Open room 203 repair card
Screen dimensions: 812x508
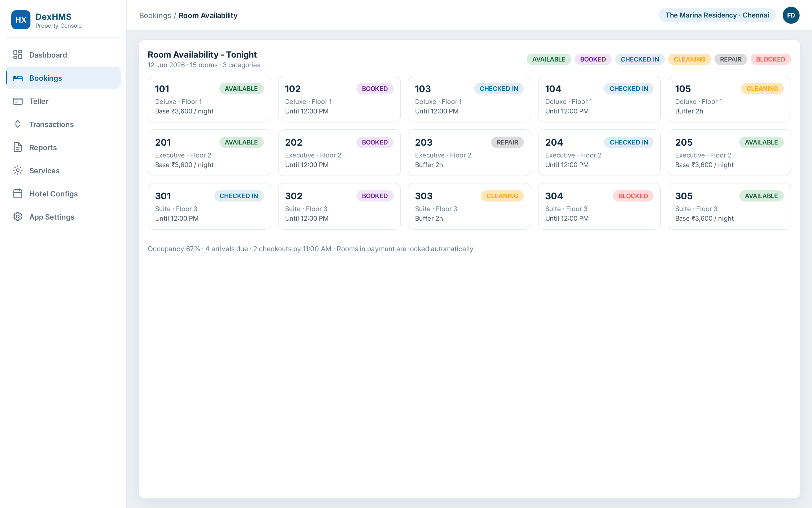[469, 153]
